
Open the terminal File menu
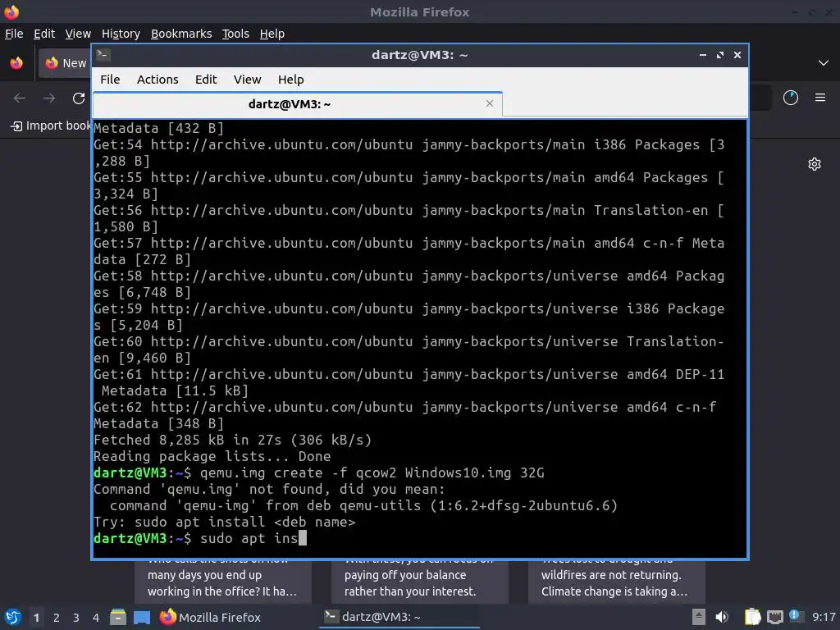pos(110,80)
